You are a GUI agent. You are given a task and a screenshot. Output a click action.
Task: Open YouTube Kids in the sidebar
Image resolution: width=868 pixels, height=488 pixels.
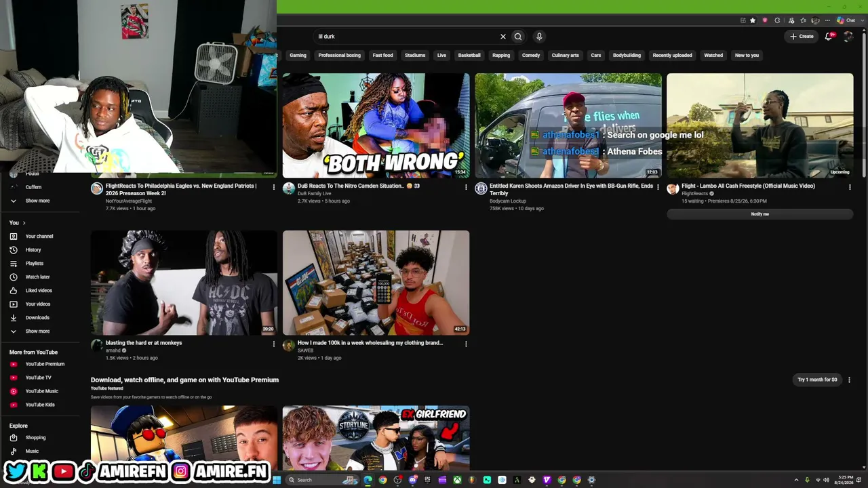pos(41,405)
